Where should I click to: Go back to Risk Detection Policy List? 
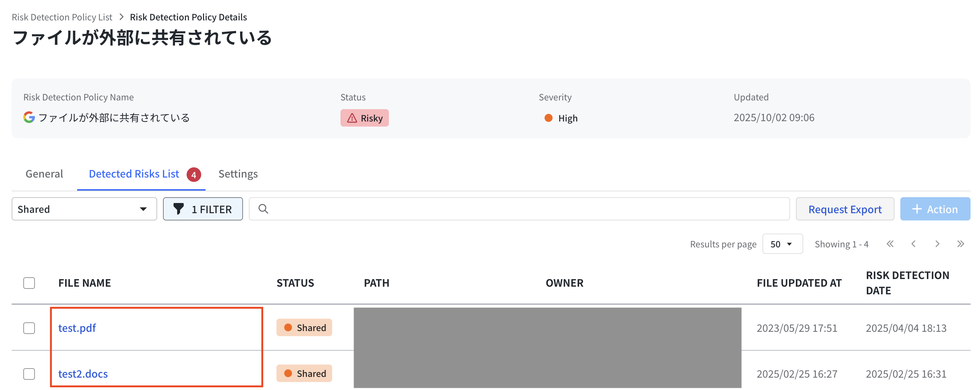click(62, 17)
